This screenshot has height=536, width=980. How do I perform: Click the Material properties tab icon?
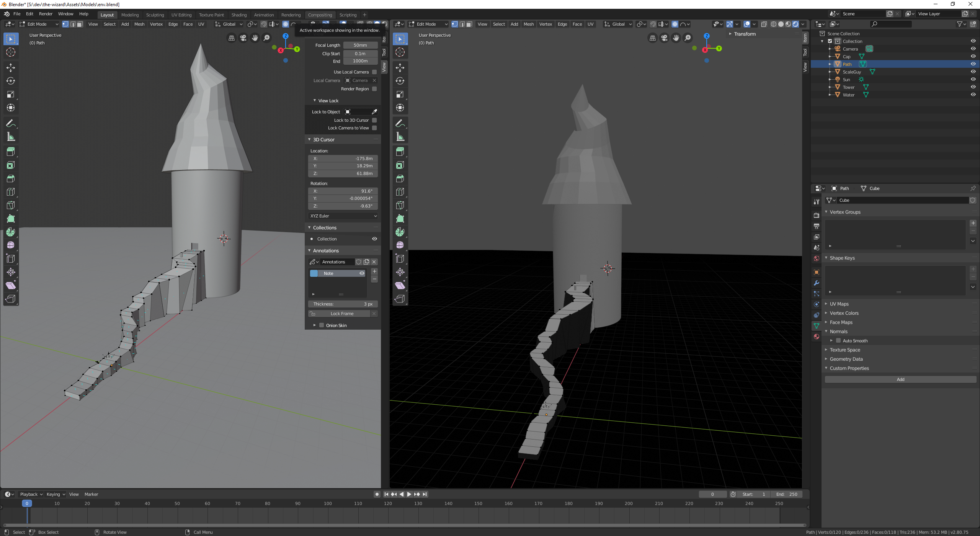pyautogui.click(x=817, y=337)
